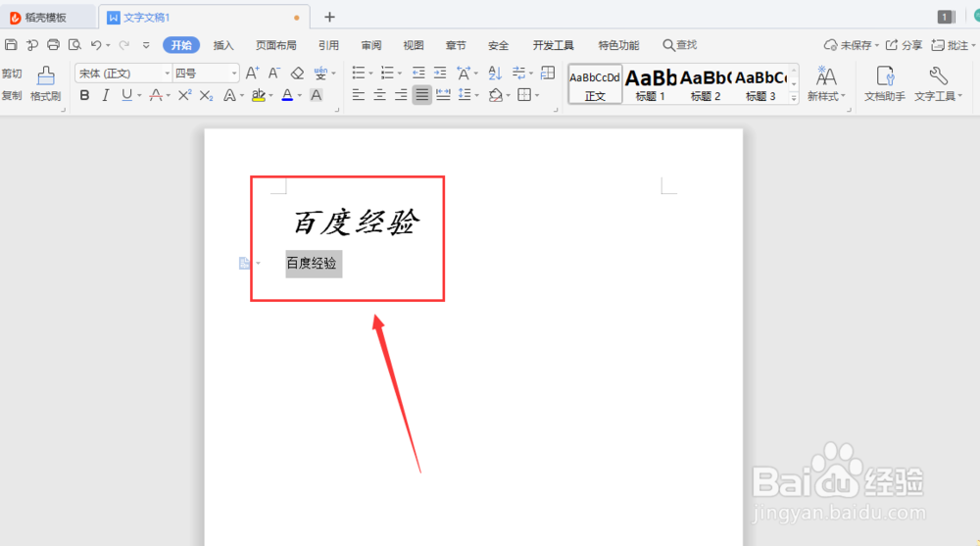Expand the styles gallery more arrow
Viewport: 980px width, 546px height.
pos(794,98)
